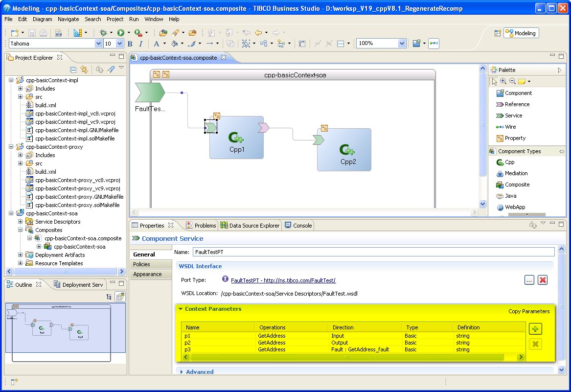Open the FaultTestPT port type link
This screenshot has height=392, width=571.
click(x=283, y=280)
